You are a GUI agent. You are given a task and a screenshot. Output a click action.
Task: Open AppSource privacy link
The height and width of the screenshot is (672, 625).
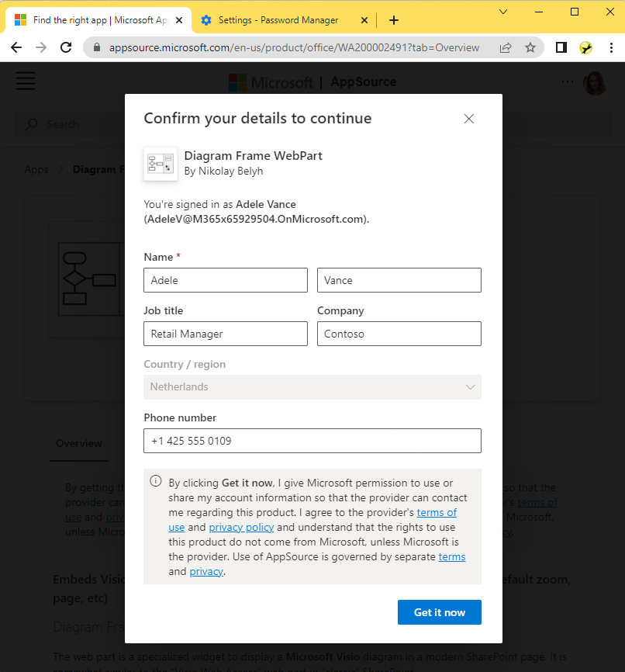[x=206, y=572]
